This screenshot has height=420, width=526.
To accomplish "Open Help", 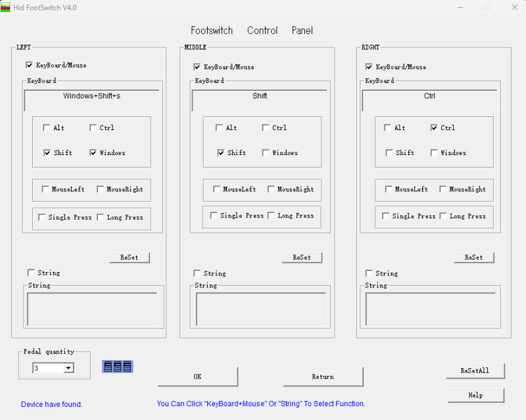I will point(475,395).
